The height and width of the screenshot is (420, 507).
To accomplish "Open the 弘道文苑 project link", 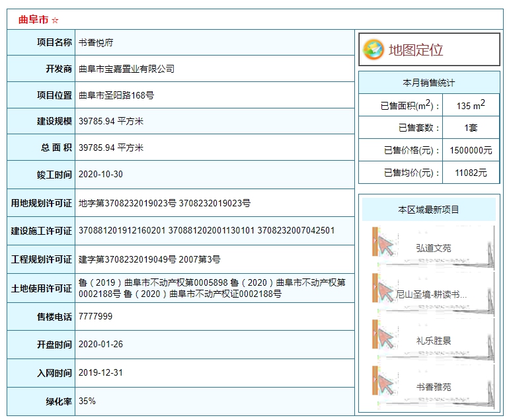I will tap(433, 248).
